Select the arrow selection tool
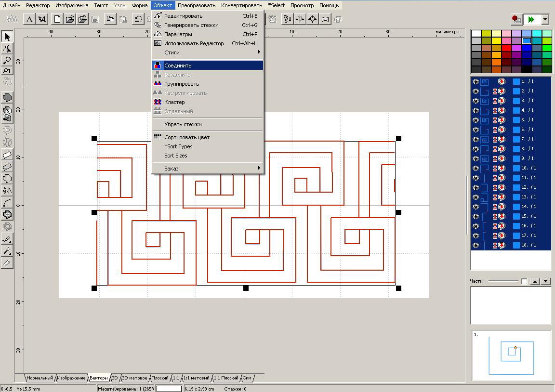Viewport: 555px width, 392px height. tap(7, 37)
